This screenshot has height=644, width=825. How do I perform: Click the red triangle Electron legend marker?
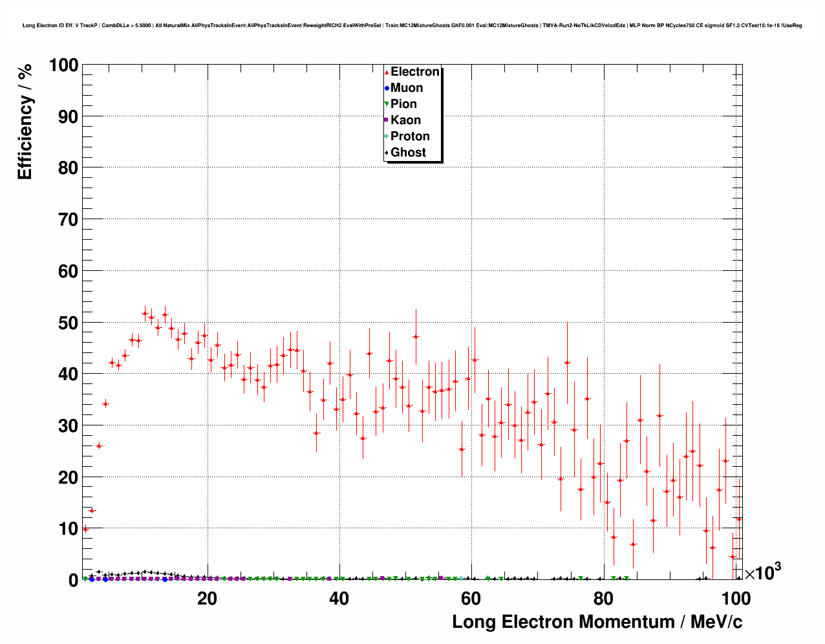pyautogui.click(x=387, y=72)
